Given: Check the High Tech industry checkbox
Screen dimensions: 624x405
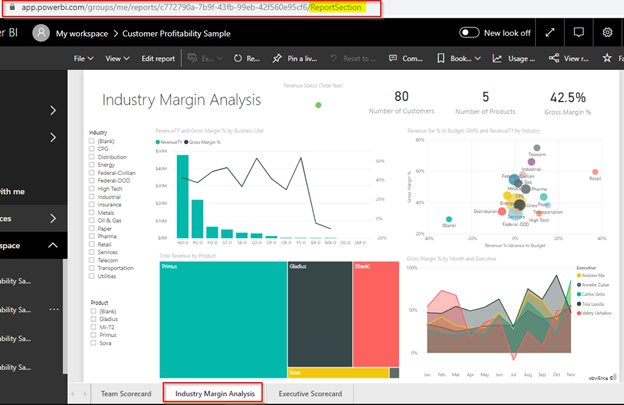Looking at the screenshot, I should [x=92, y=189].
